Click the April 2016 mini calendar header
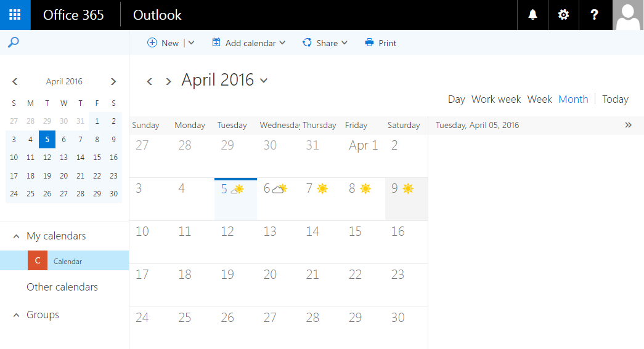 (64, 81)
